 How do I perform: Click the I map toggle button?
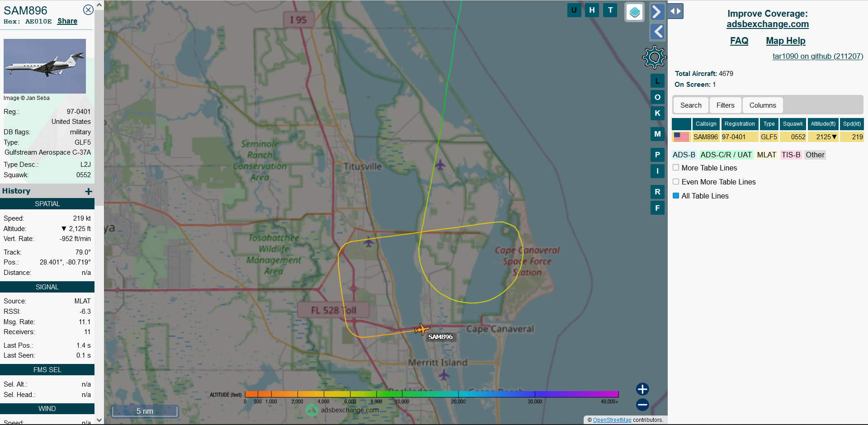pyautogui.click(x=657, y=171)
